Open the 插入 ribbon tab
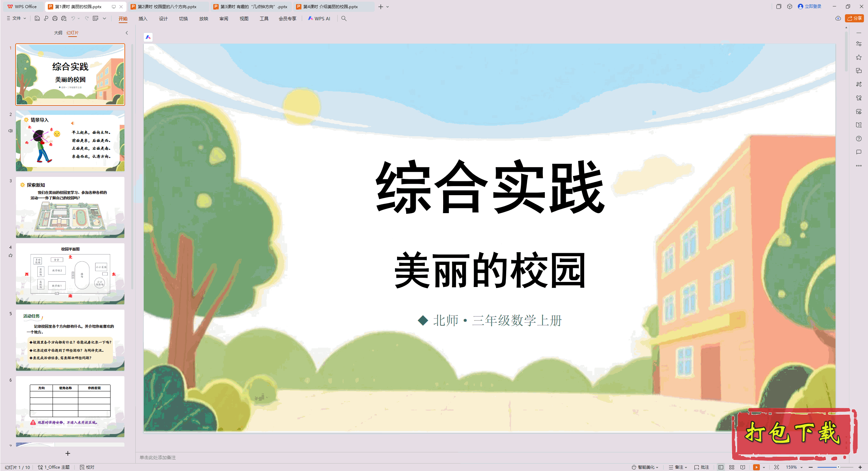Viewport: 868px width, 471px height. pos(143,18)
